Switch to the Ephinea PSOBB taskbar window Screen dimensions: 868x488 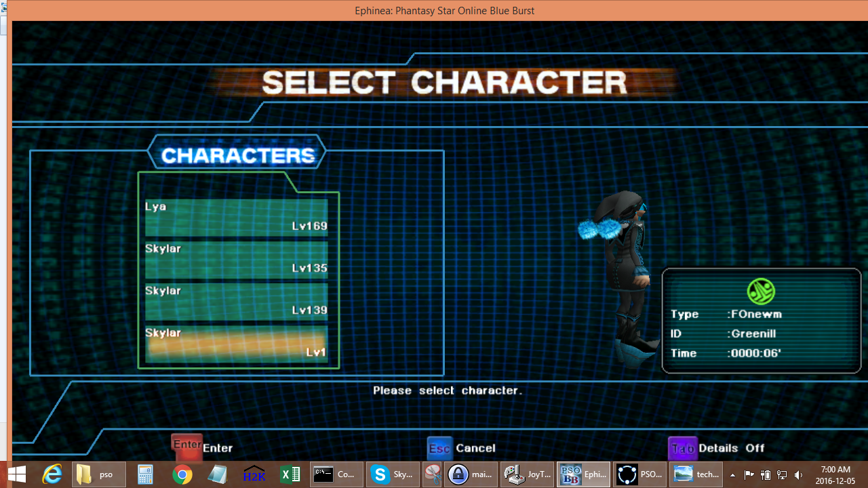tap(583, 474)
